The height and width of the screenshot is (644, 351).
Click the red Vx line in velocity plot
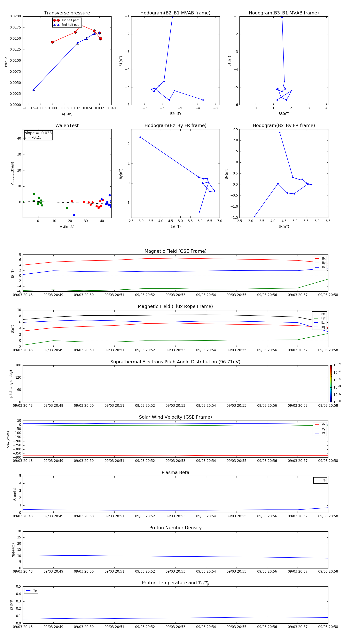[x=175, y=455]
